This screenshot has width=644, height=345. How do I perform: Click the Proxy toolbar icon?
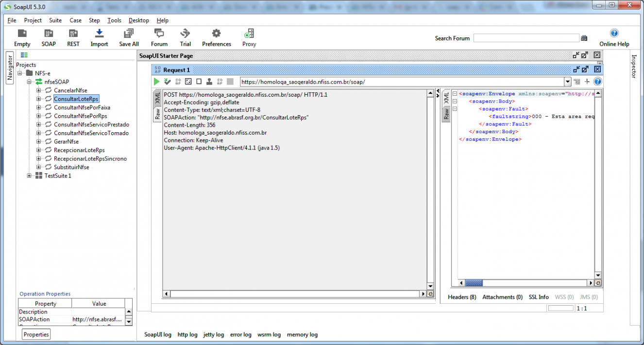249,34
